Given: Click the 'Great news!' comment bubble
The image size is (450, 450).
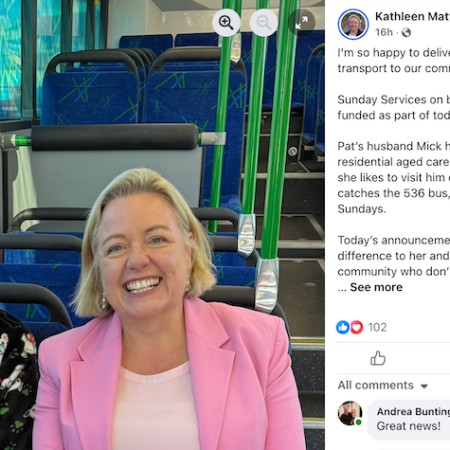Looking at the screenshot, I should [409, 419].
